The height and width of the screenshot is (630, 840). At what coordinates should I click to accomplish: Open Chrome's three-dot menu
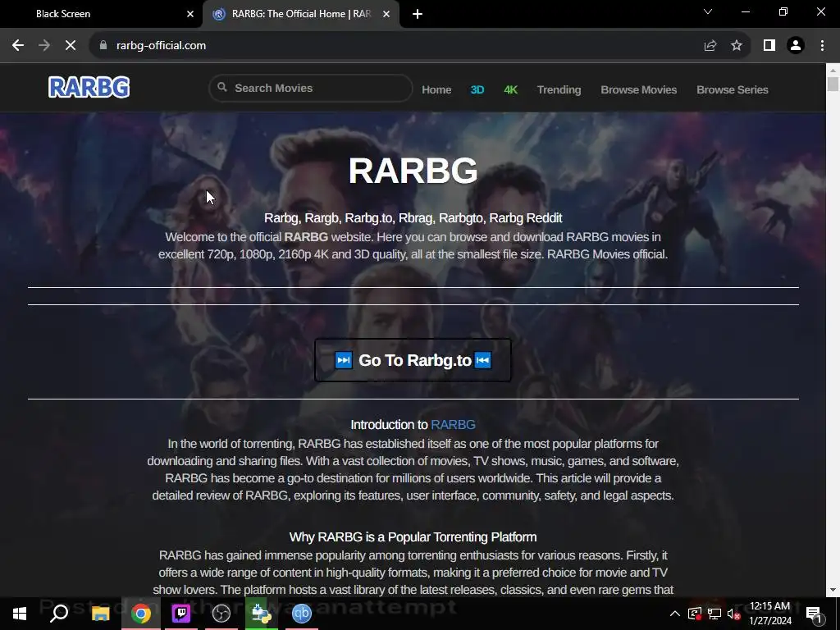coord(822,46)
